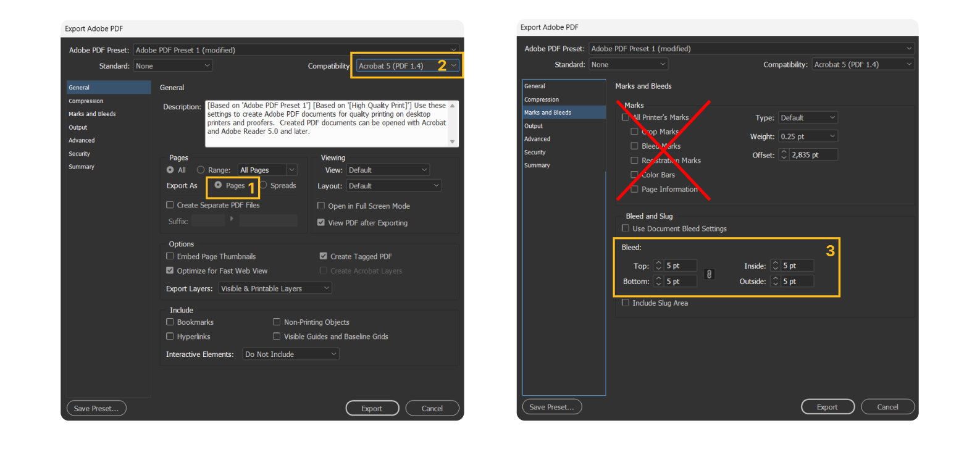Open the Compatibility dropdown in left dialog
This screenshot has height=452, width=980.
click(407, 66)
